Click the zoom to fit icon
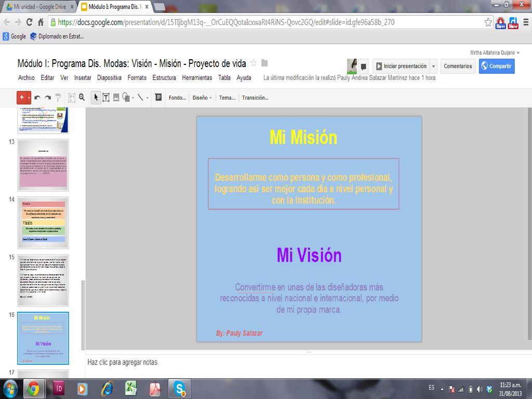Viewport: 532px width, 399px height. pos(72,98)
